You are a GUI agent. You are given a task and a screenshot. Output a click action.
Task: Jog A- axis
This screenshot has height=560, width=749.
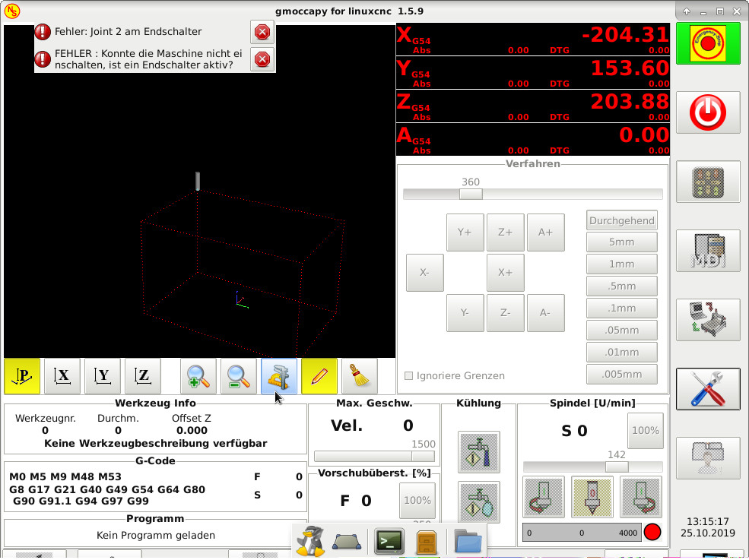click(x=546, y=313)
